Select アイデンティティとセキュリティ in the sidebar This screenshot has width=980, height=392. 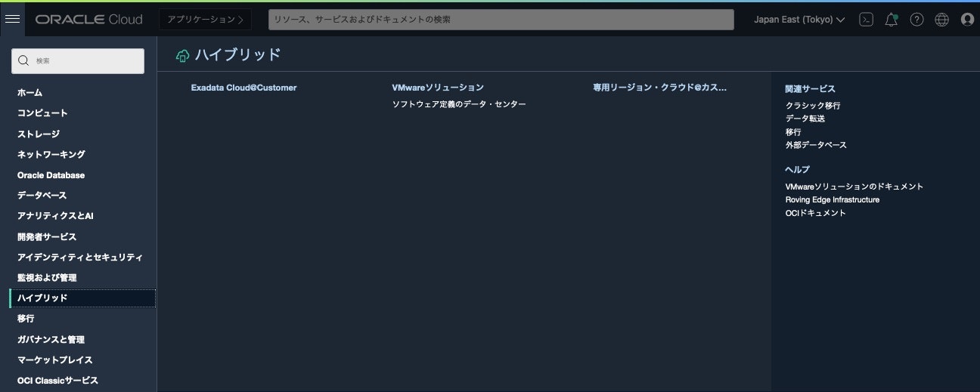coord(80,257)
